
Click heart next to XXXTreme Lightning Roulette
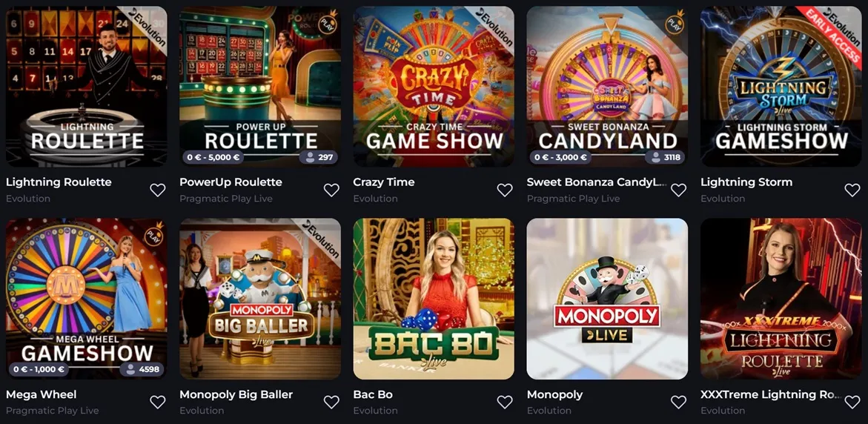(852, 402)
